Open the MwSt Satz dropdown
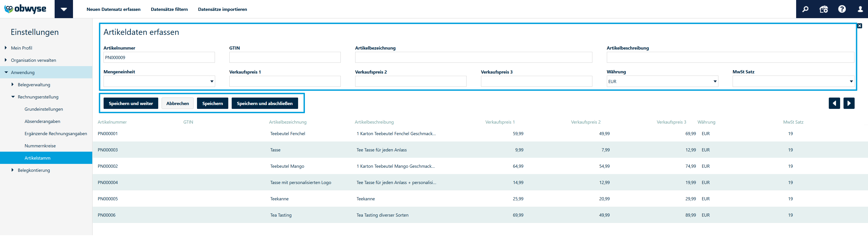868x237 pixels. coord(793,81)
